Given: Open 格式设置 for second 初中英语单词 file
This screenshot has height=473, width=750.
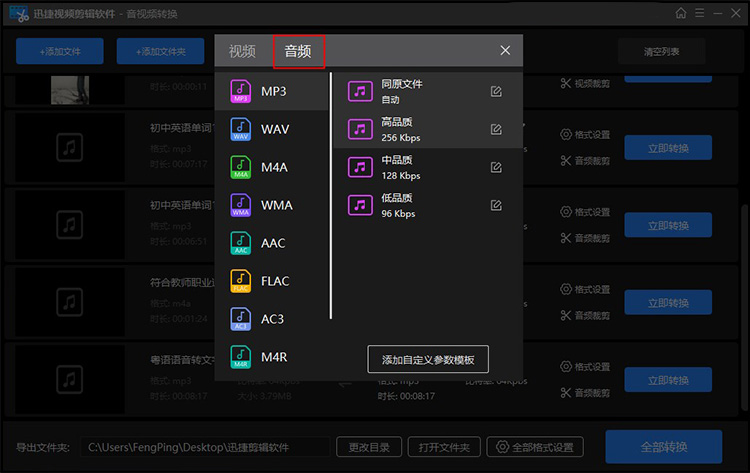Looking at the screenshot, I should [x=585, y=212].
